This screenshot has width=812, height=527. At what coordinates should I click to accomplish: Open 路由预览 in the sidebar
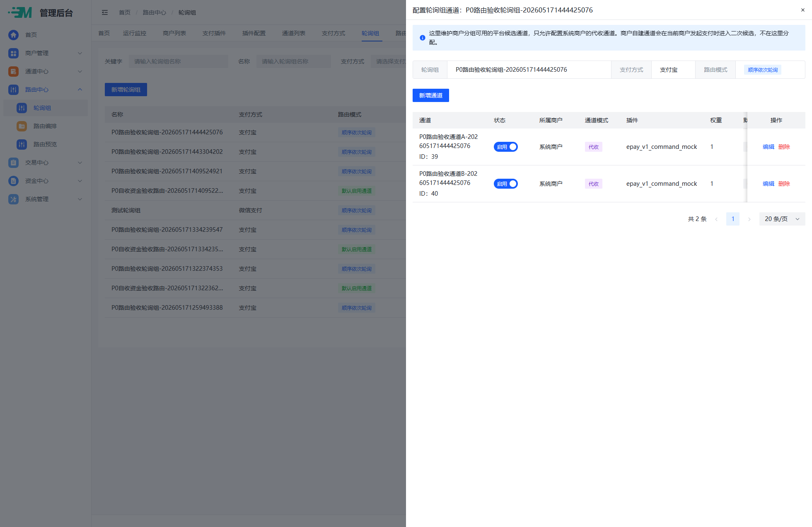[45, 144]
